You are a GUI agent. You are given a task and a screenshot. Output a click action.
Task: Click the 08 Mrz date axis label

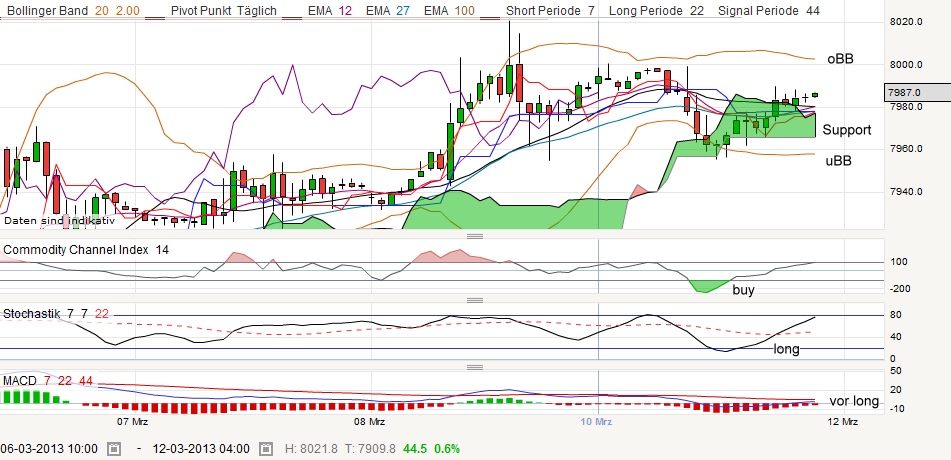pyautogui.click(x=369, y=421)
